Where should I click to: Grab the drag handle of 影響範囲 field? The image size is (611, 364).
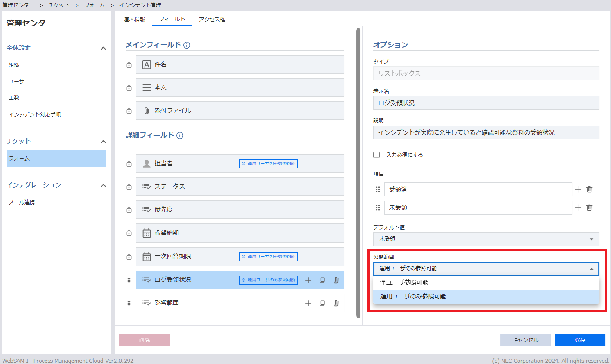point(129,303)
